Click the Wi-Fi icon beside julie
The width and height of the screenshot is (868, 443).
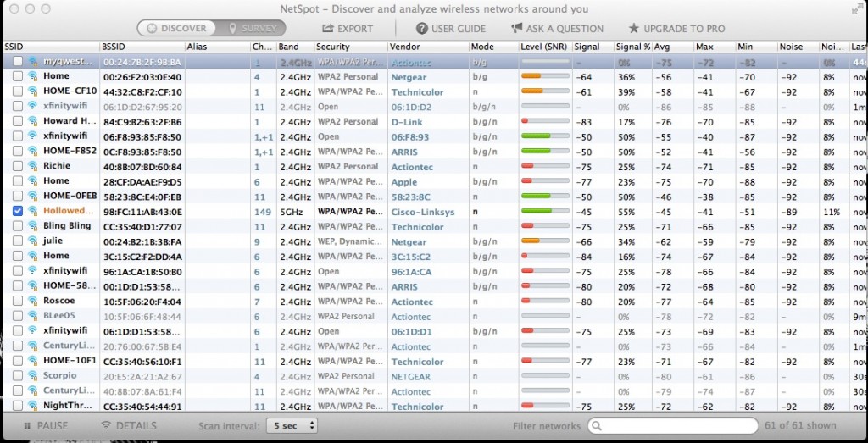click(33, 241)
